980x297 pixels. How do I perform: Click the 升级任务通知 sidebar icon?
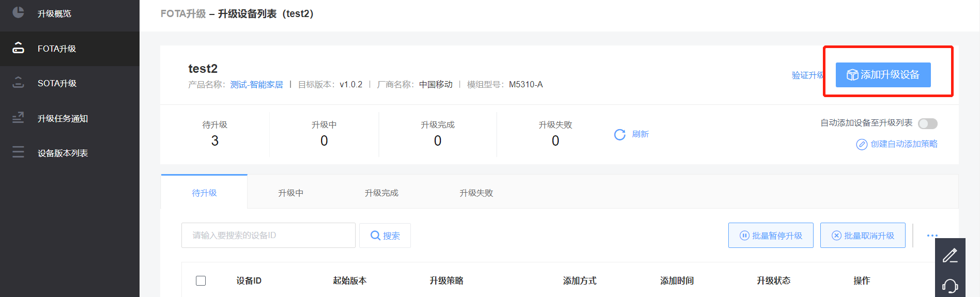click(18, 118)
